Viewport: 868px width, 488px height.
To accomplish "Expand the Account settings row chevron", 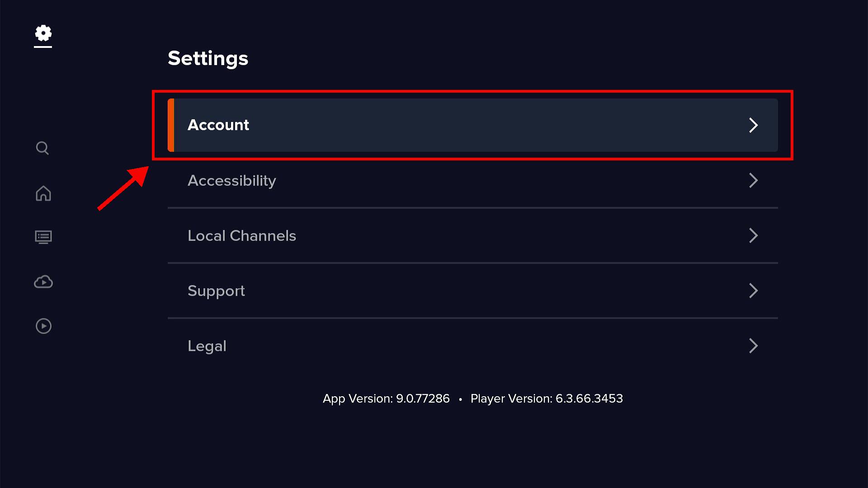I will (x=753, y=125).
